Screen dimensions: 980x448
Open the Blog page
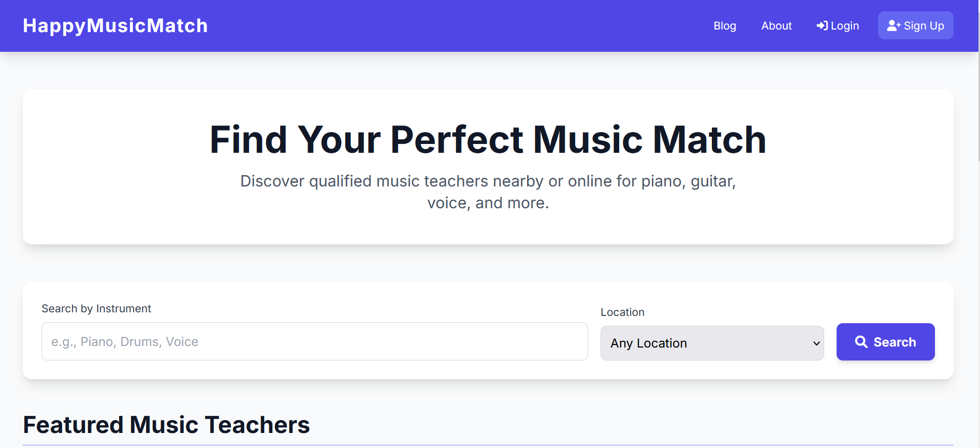724,26
